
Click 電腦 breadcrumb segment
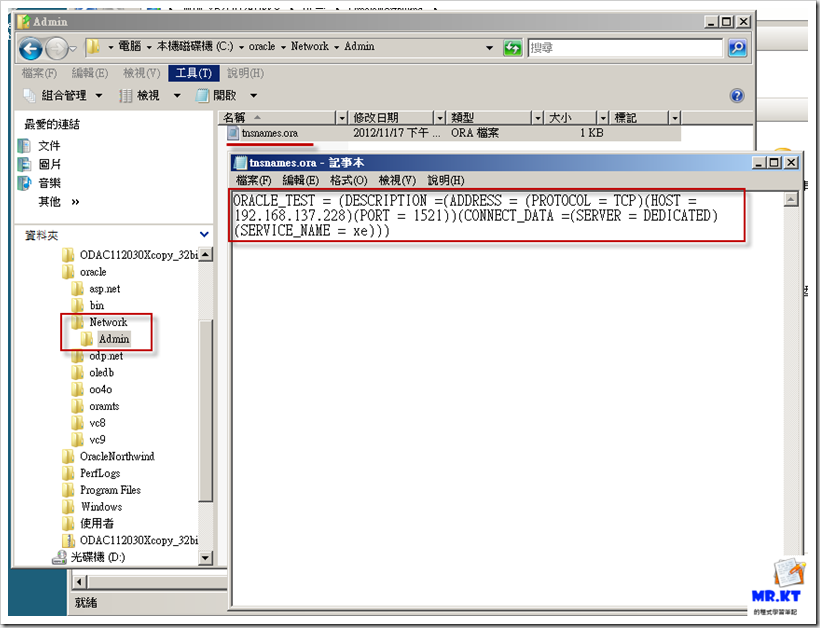point(130,47)
